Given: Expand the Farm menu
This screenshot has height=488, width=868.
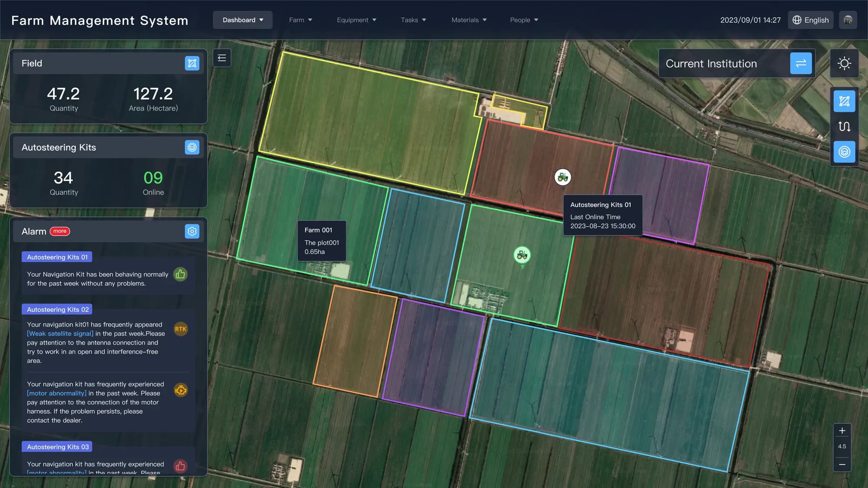Looking at the screenshot, I should (x=300, y=20).
